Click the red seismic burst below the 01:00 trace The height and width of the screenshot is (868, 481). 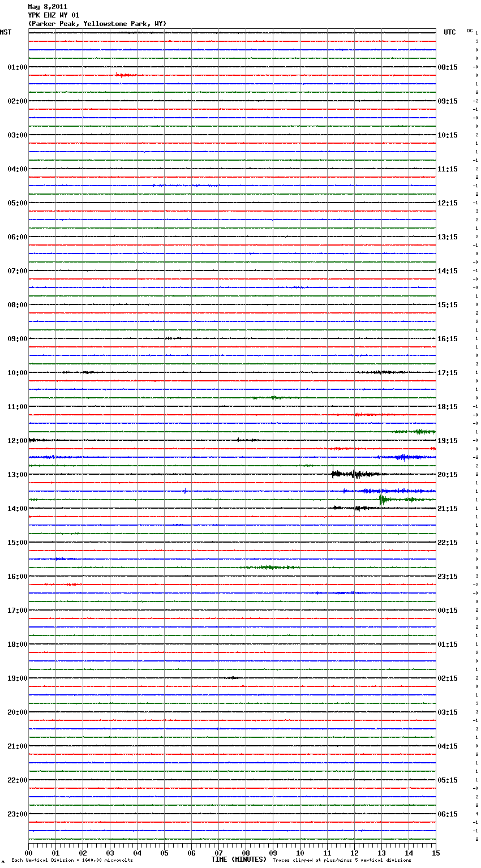[x=126, y=75]
